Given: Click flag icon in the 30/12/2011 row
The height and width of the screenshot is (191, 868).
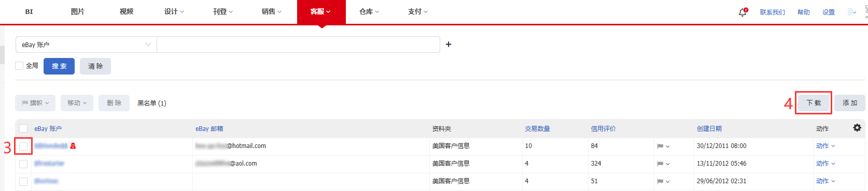Looking at the screenshot, I should click(x=663, y=146).
